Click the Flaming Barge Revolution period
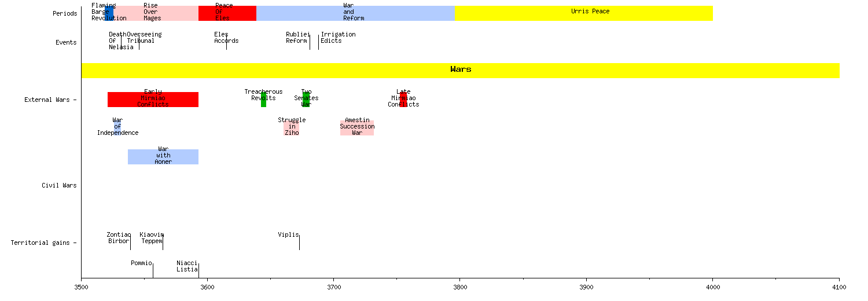This screenshot has width=868, height=301. pyautogui.click(x=109, y=13)
